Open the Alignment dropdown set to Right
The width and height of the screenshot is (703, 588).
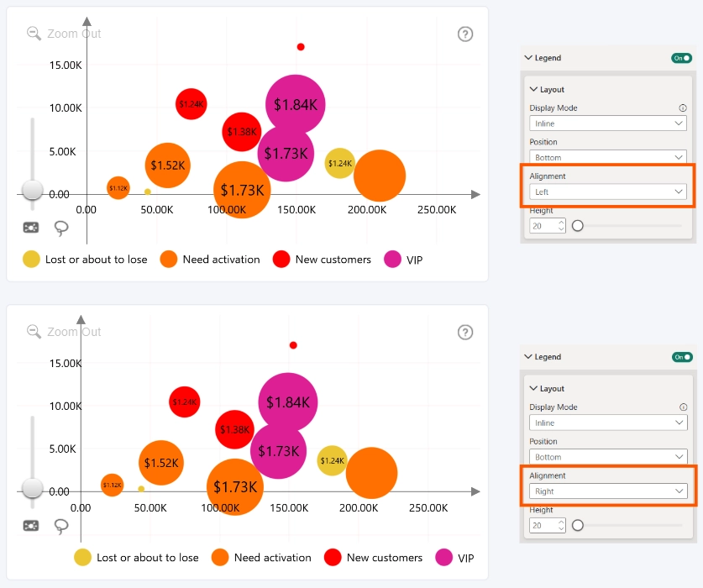tap(608, 491)
